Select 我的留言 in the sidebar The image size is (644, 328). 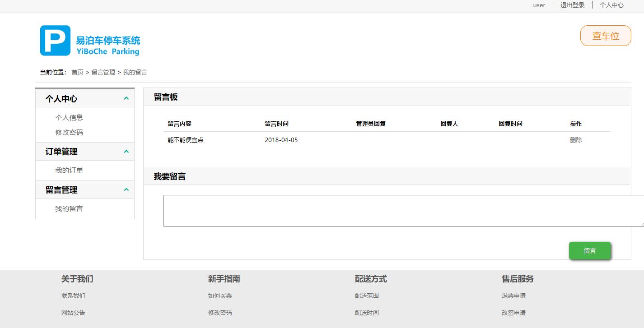tap(69, 208)
